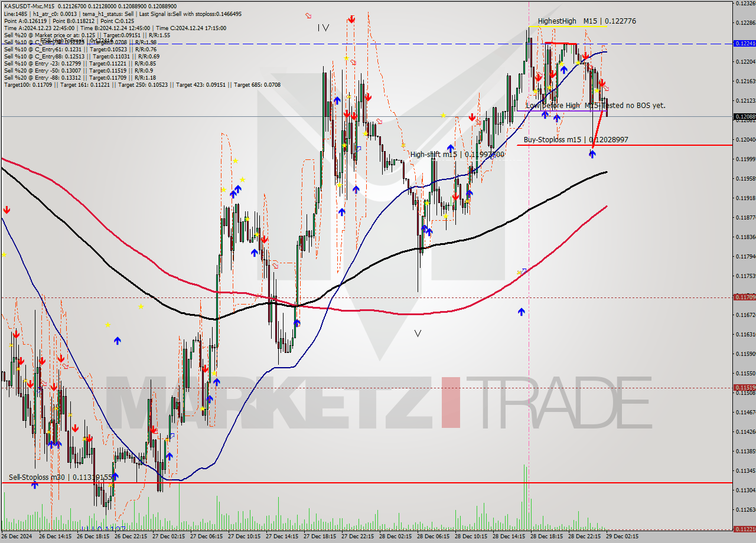Click the 'I V' wave label near top
Viewport: 756px width, 543px height.
tap(322, 27)
